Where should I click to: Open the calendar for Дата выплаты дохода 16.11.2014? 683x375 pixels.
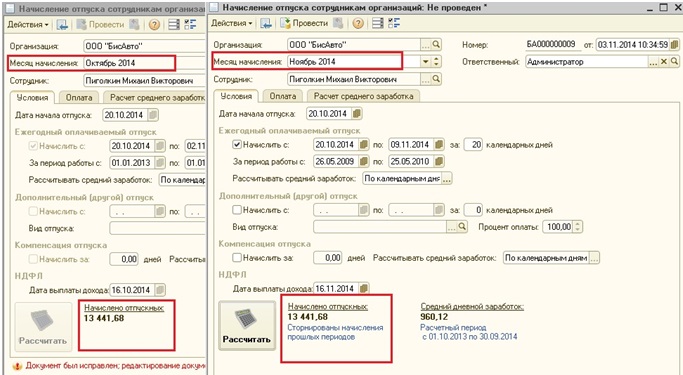click(x=364, y=288)
